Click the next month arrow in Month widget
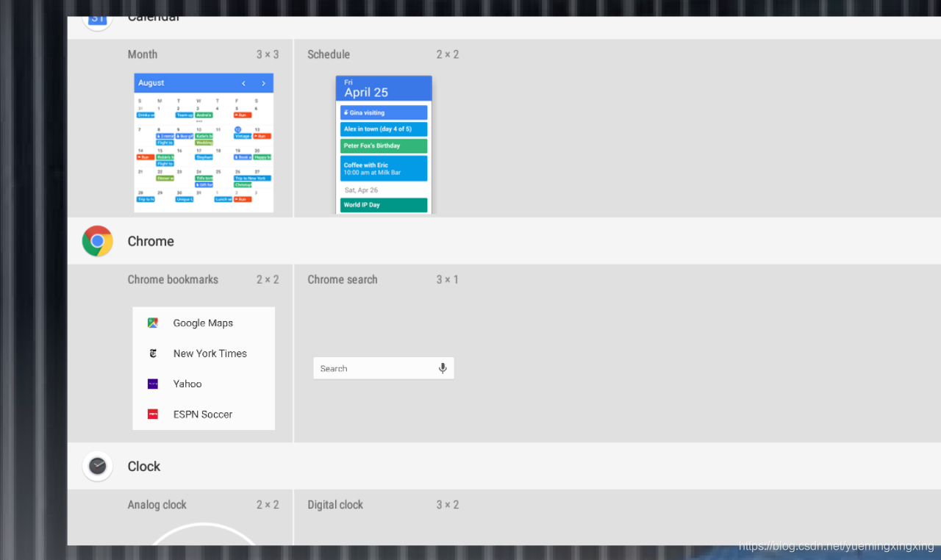 click(263, 83)
